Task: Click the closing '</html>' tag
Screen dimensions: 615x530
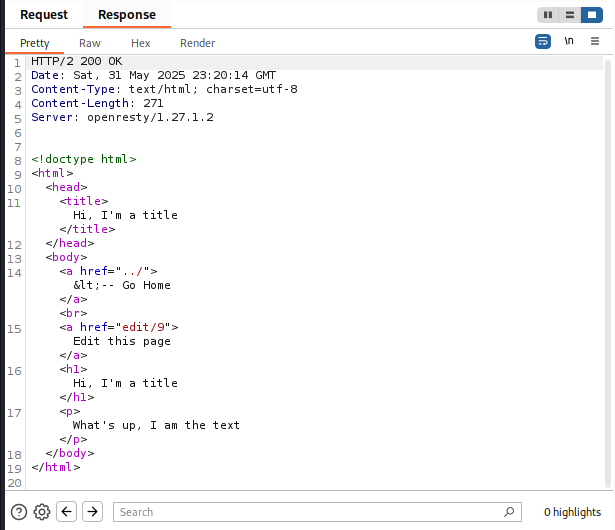Action: click(56, 467)
